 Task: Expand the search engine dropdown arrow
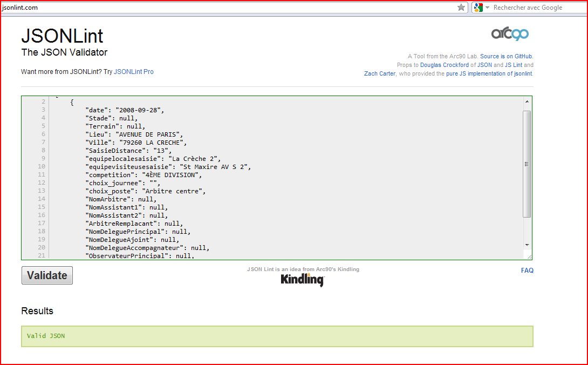point(488,8)
